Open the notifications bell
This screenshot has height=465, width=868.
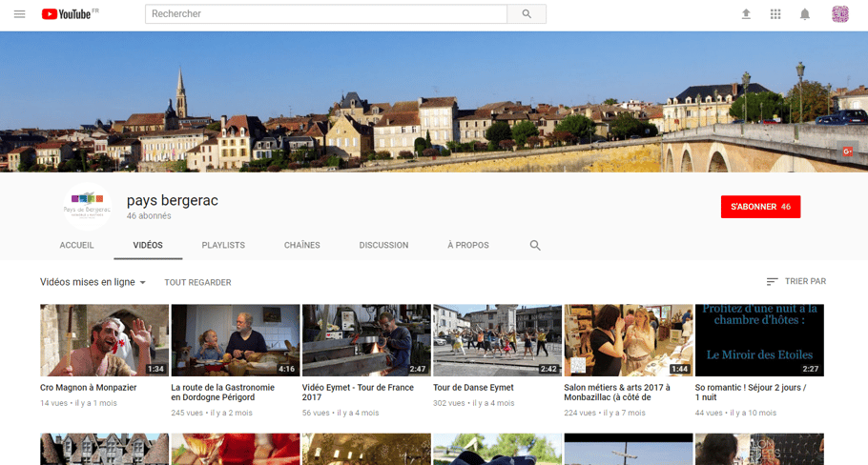[805, 14]
